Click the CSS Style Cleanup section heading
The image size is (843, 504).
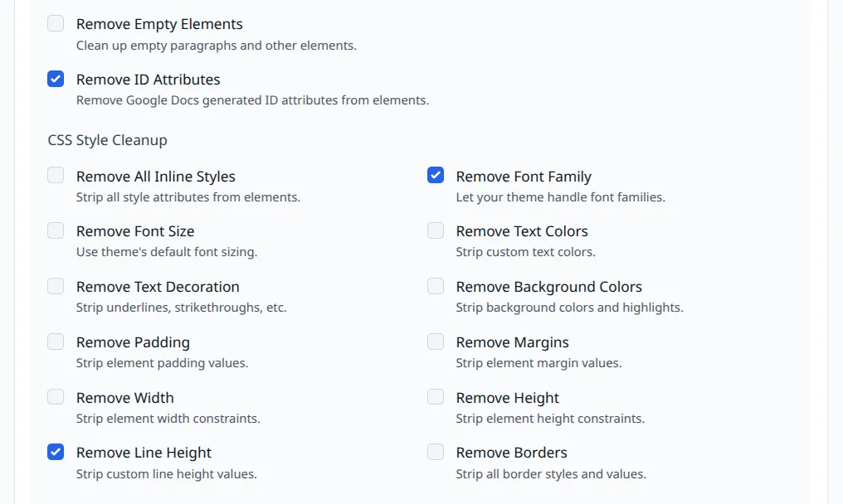coord(107,140)
